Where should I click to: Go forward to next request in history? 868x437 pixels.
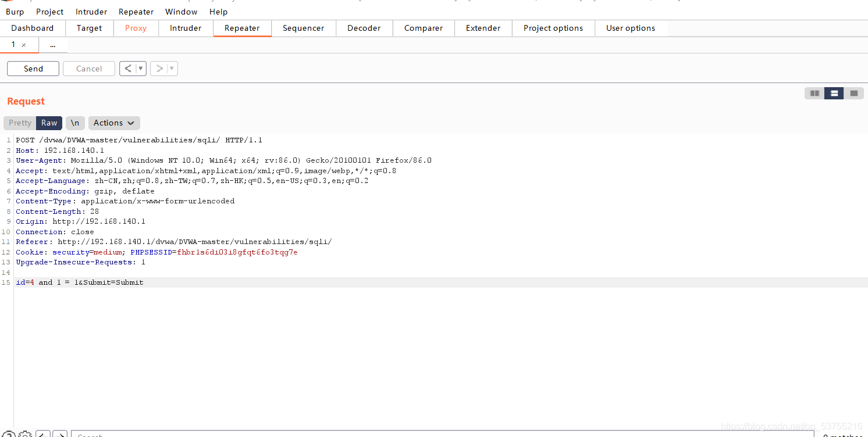(159, 69)
